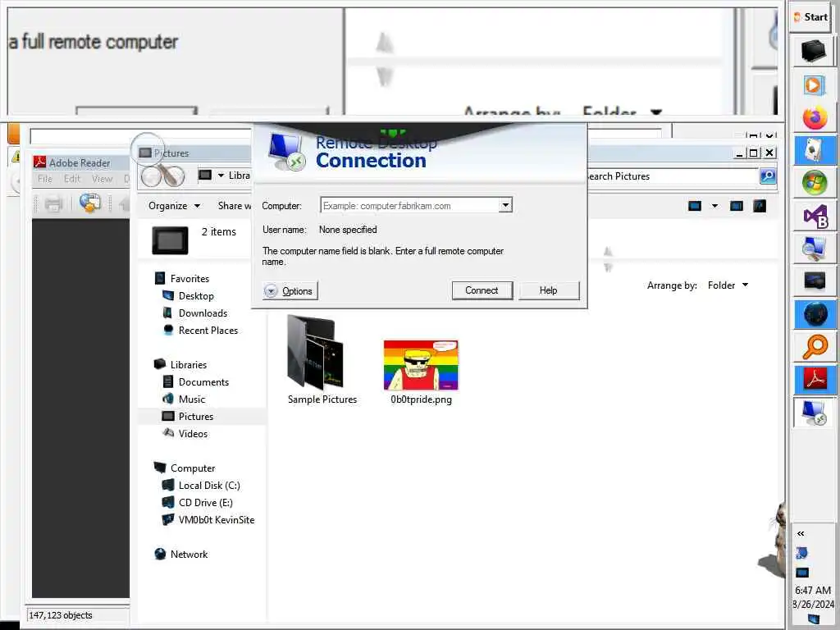Click the taskbar clock showing 6:47 AM

(x=813, y=591)
